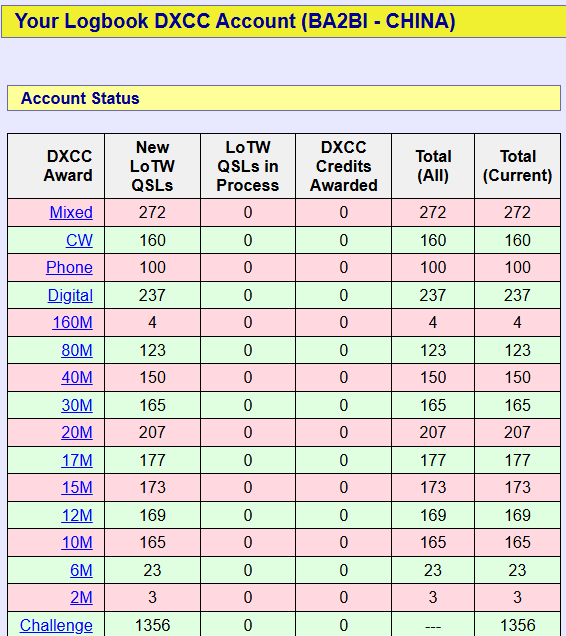The height and width of the screenshot is (636, 566).
Task: Open the Mixed award link
Action: point(71,213)
